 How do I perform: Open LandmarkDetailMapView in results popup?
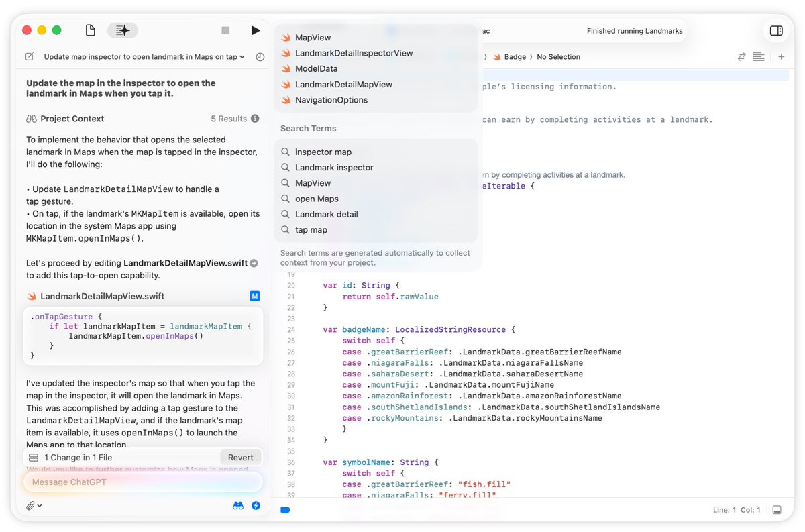pos(343,84)
